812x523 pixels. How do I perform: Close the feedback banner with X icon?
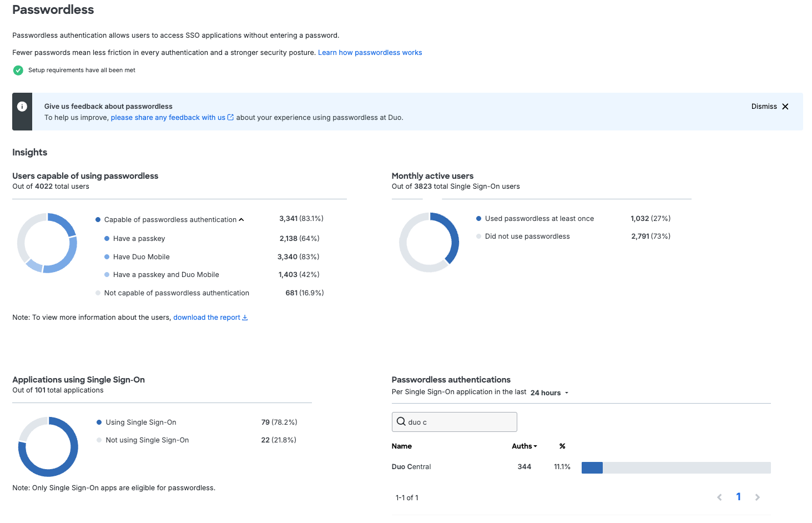(x=785, y=107)
